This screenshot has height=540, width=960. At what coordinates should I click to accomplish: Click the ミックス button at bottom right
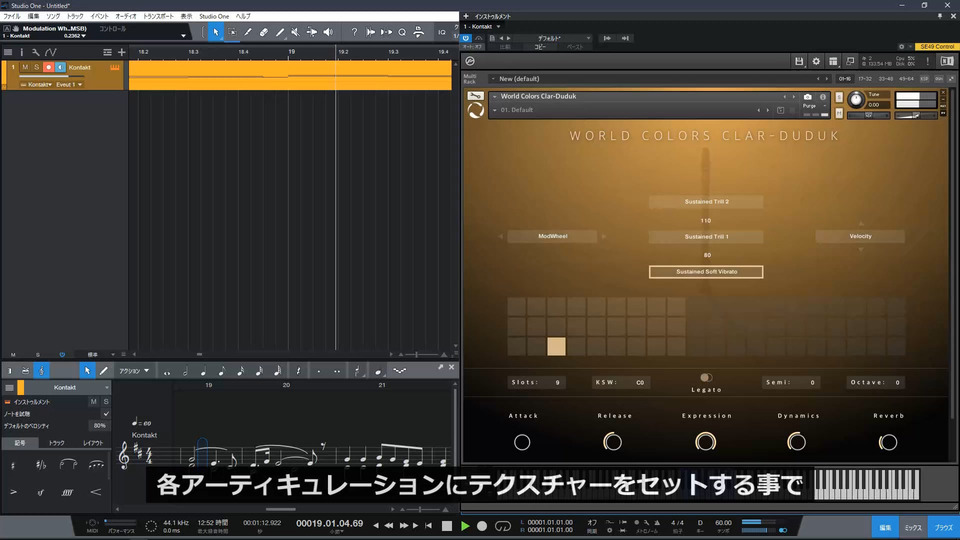(x=913, y=527)
